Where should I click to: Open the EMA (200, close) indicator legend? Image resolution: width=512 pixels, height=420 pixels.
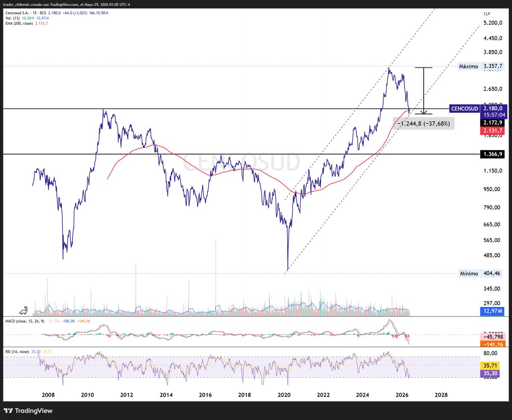coord(20,23)
